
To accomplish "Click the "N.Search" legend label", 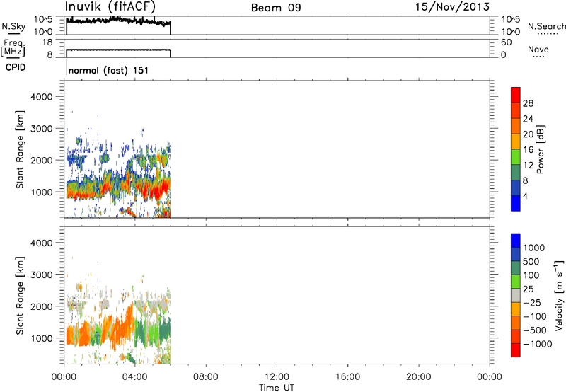I will click(546, 26).
